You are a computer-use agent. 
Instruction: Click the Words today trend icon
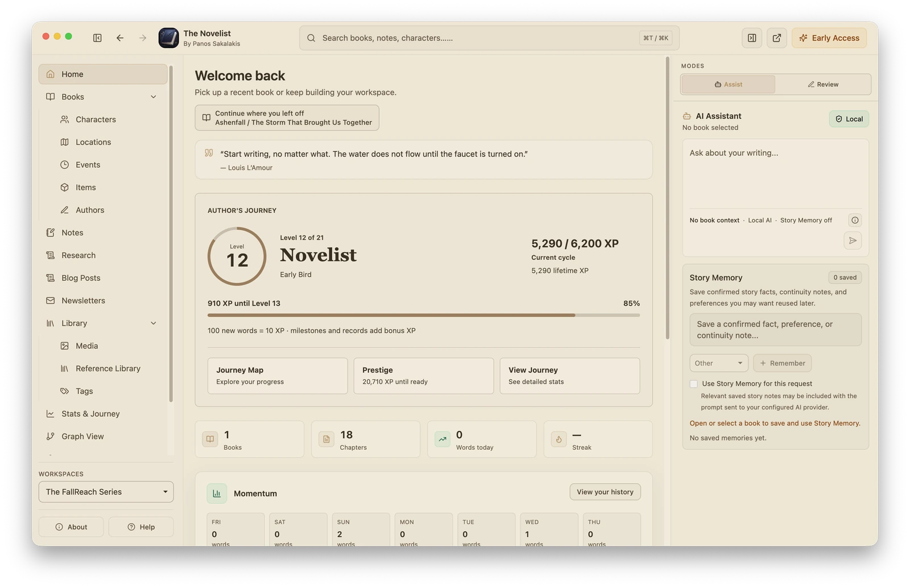[442, 439]
